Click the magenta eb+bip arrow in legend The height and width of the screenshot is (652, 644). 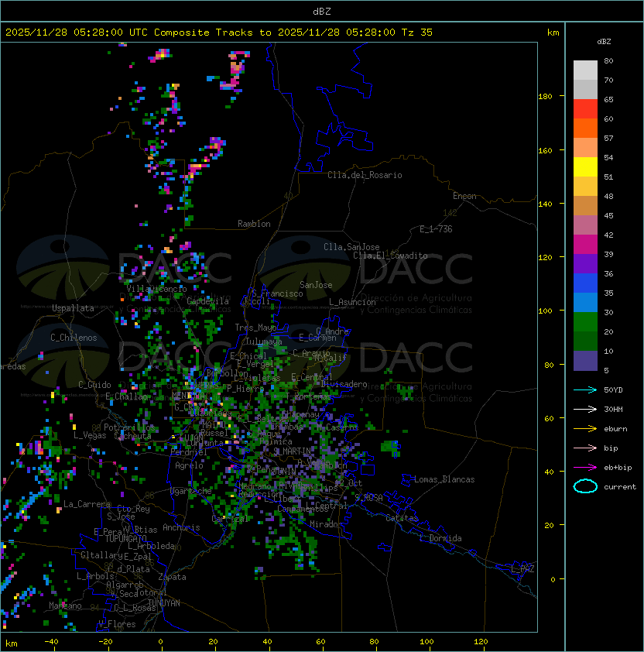585,468
